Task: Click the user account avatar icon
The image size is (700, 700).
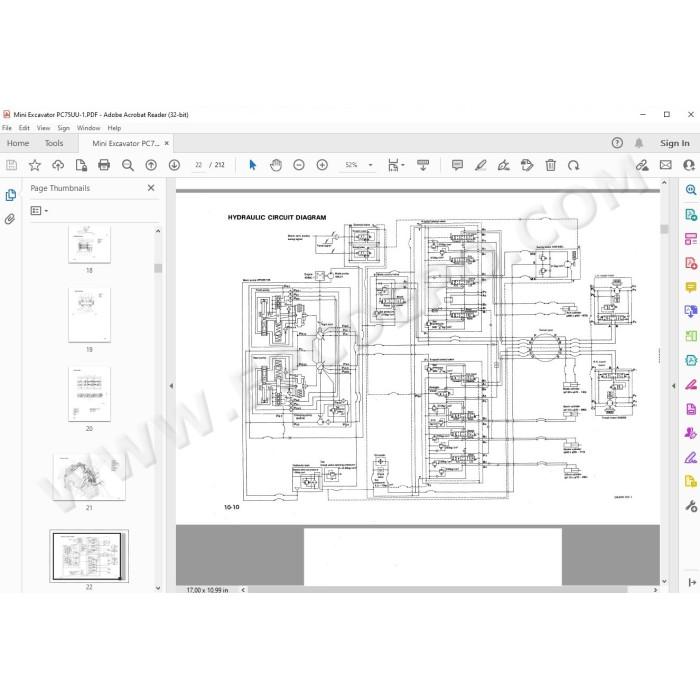Action: pyautogui.click(x=689, y=165)
